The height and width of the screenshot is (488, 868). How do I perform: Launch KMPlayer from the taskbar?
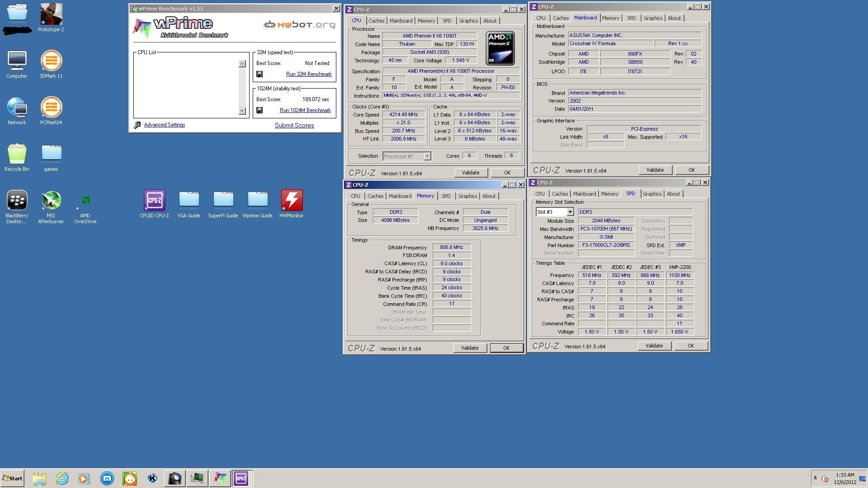click(152, 479)
